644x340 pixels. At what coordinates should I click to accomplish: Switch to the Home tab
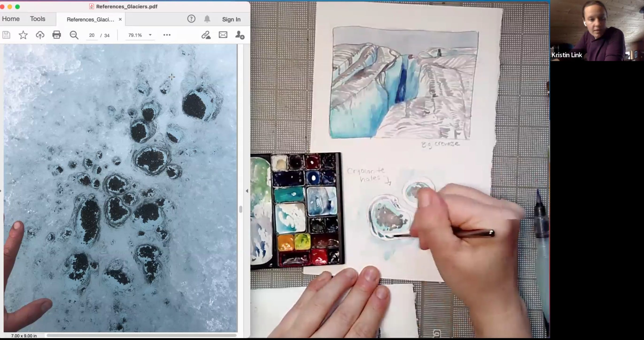tap(11, 19)
